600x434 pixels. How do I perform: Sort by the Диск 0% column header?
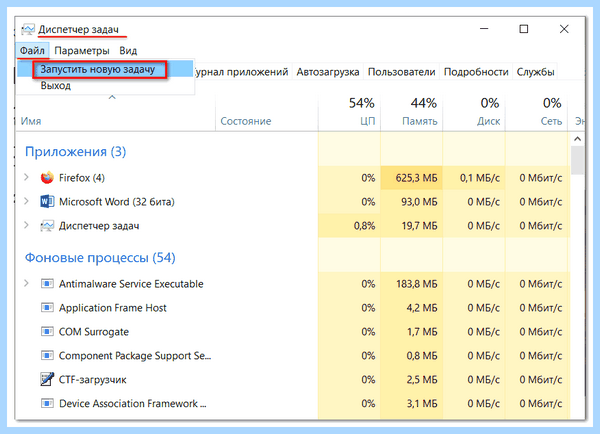click(x=474, y=113)
